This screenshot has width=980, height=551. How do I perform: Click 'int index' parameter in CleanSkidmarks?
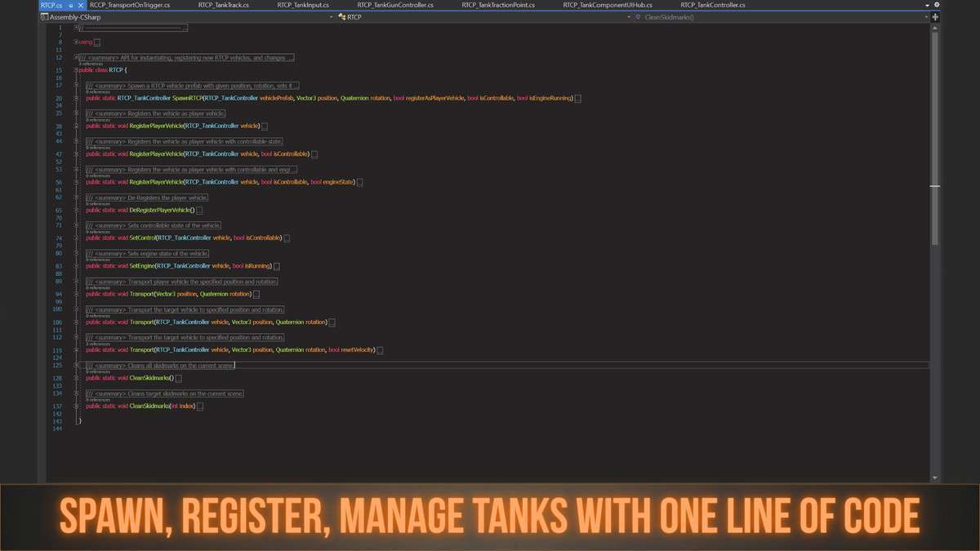tap(183, 406)
